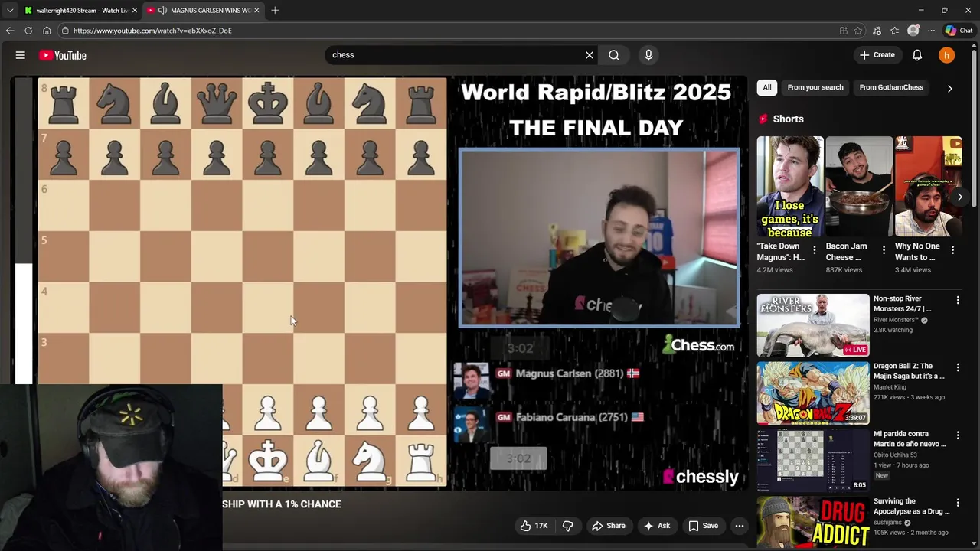Viewport: 980px width, 551px height.
Task: Open the tab actions dropdown
Action: [x=9, y=10]
